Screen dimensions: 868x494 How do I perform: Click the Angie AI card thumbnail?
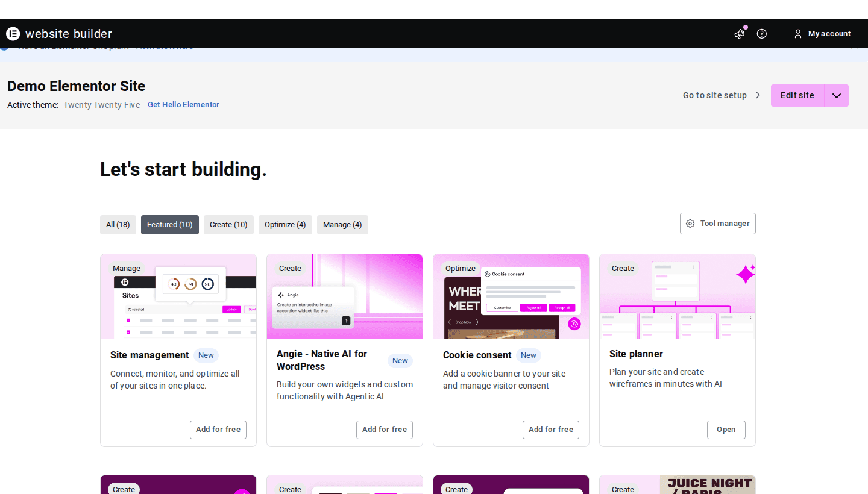pyautogui.click(x=345, y=296)
